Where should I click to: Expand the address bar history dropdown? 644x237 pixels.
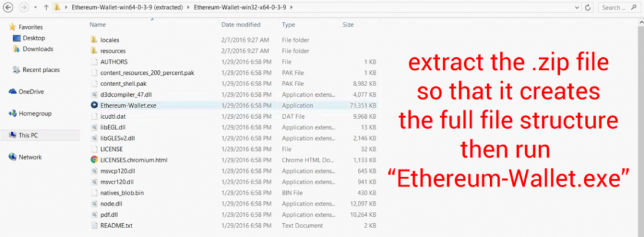[577, 8]
